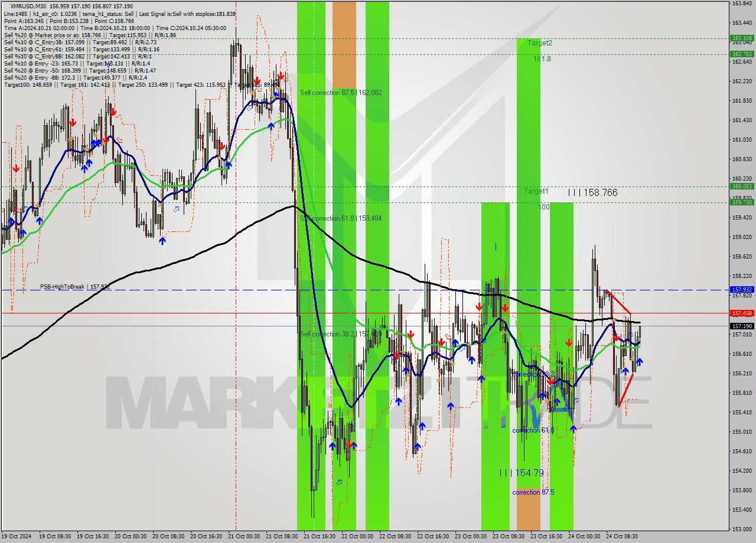Select '22 Oct 16:30' on time axis

433,537
